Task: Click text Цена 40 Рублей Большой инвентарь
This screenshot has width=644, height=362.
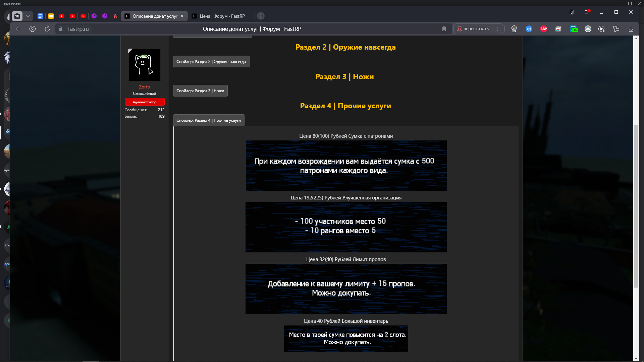Action: tap(346, 321)
